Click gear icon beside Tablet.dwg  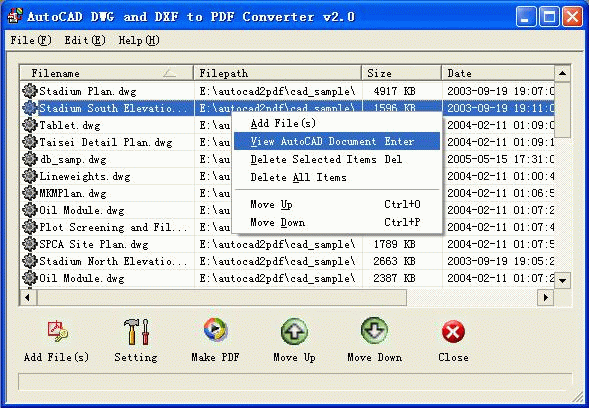pyautogui.click(x=29, y=125)
